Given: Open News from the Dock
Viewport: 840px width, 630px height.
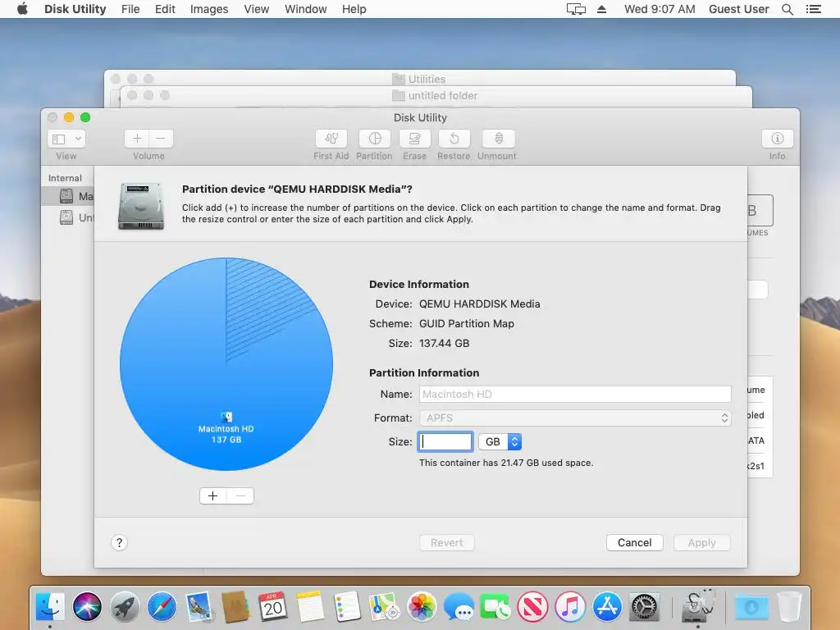Looking at the screenshot, I should coord(532,607).
